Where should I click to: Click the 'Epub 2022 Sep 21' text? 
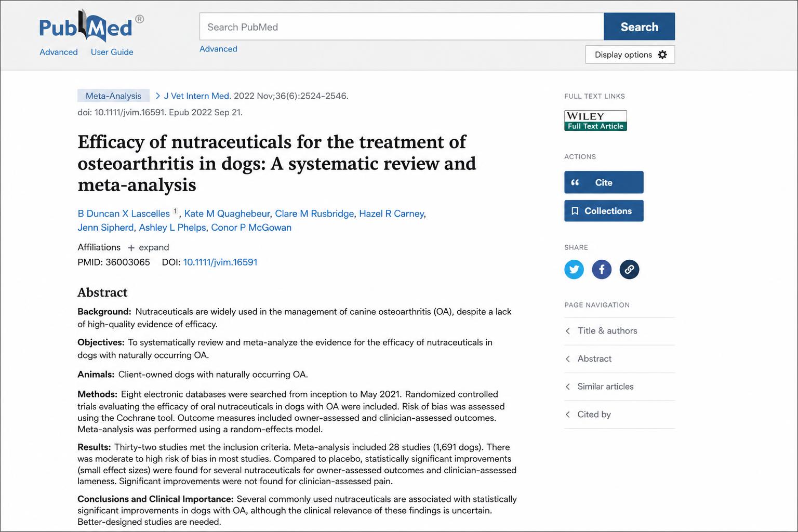click(206, 112)
